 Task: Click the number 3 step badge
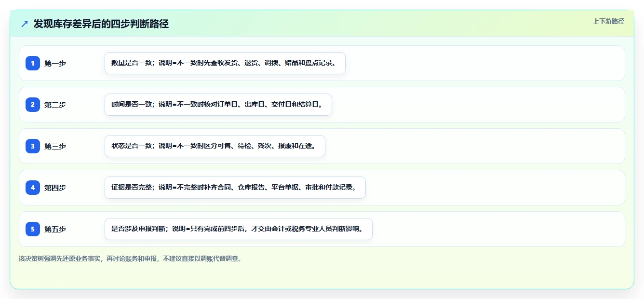tap(33, 146)
